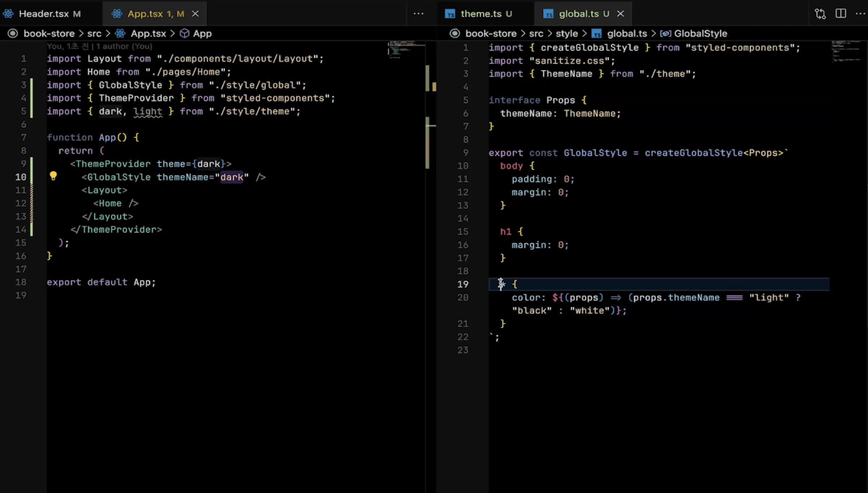The height and width of the screenshot is (493, 868).
Task: Open the compare changes icon in right editor toolbar
Action: pos(820,14)
